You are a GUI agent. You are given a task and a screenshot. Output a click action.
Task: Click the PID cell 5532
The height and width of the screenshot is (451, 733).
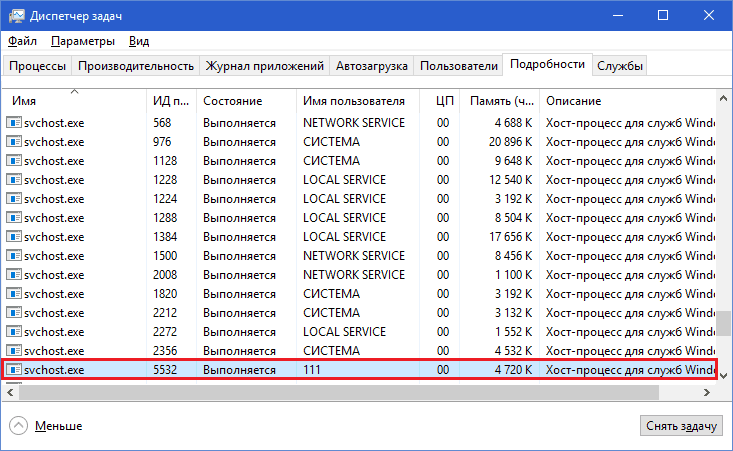165,370
